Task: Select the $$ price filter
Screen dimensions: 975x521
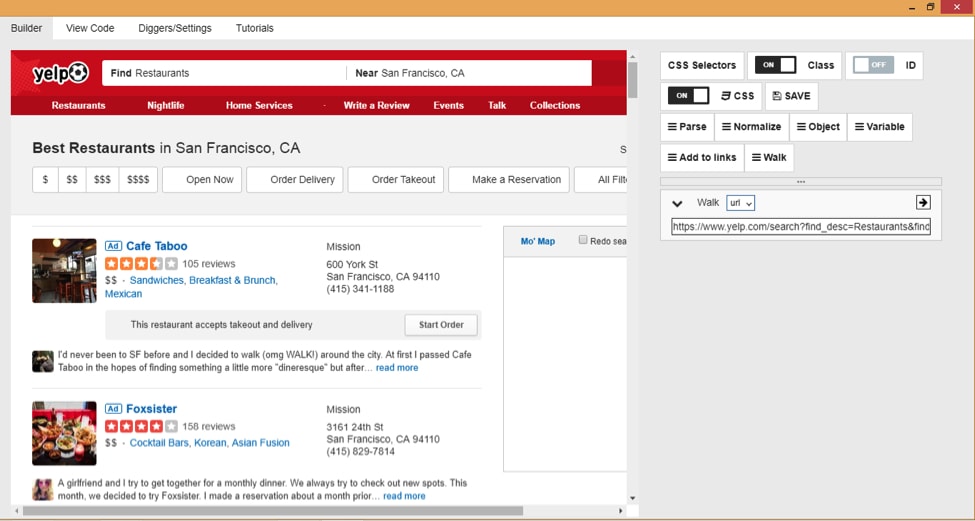Action: [x=72, y=180]
